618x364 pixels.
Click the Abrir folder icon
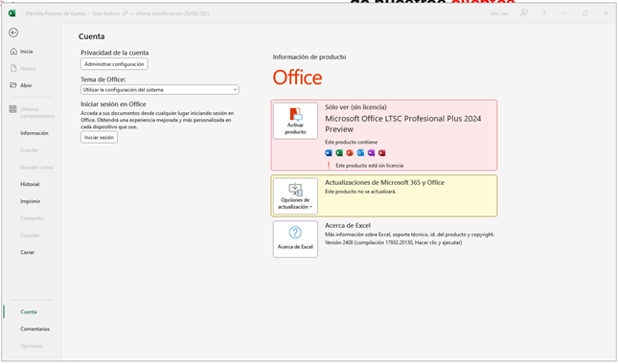[x=13, y=85]
